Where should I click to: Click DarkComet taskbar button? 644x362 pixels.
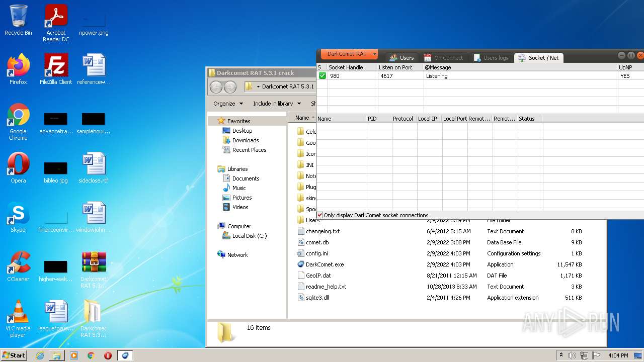tap(125, 355)
